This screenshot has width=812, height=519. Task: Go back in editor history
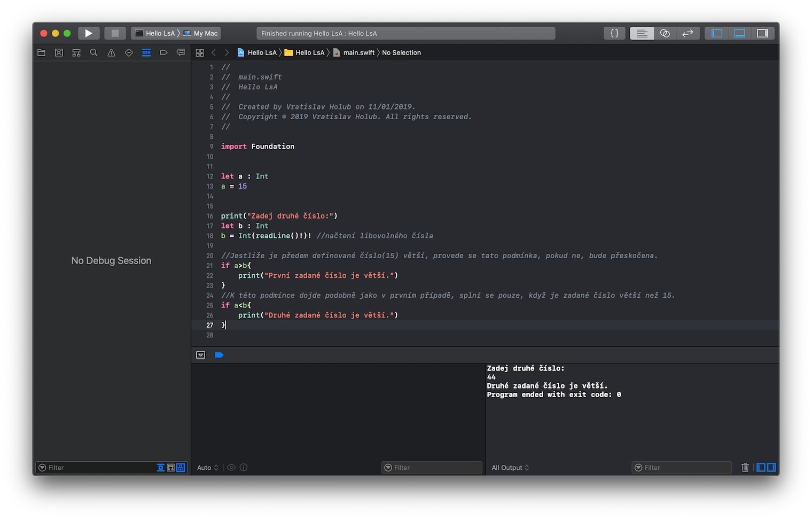214,52
